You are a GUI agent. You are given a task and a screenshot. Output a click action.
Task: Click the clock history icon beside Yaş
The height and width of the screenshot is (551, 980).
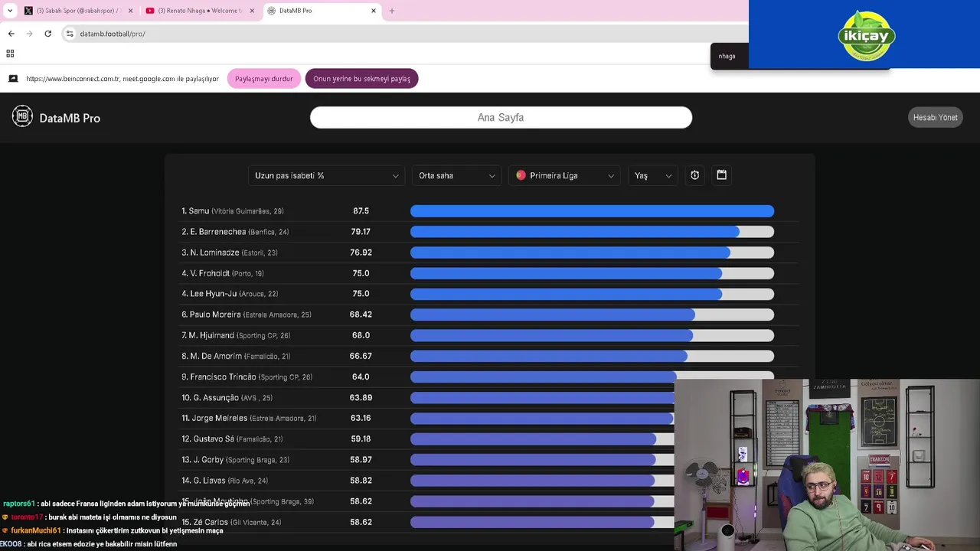coord(694,175)
